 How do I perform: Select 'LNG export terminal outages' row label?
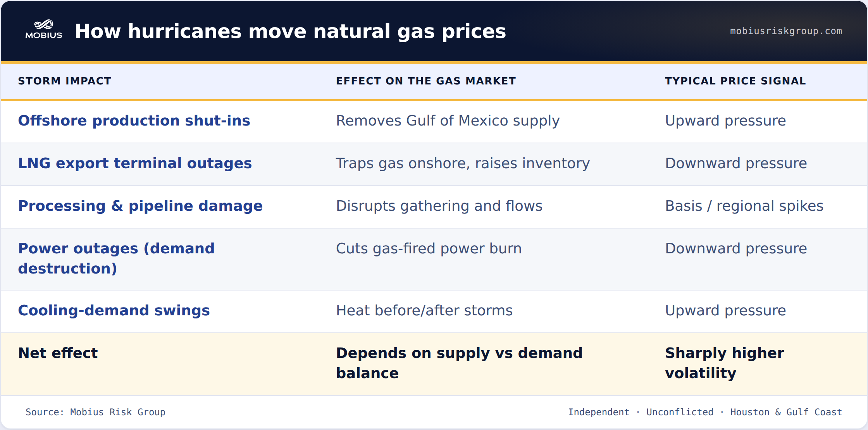tap(135, 163)
